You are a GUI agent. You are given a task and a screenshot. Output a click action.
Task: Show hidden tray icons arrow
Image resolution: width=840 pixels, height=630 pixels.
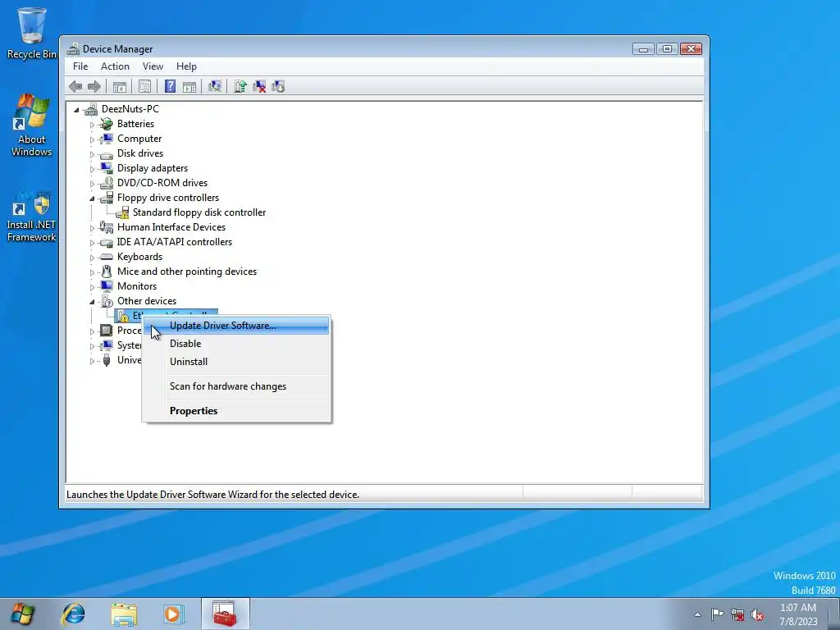click(697, 614)
